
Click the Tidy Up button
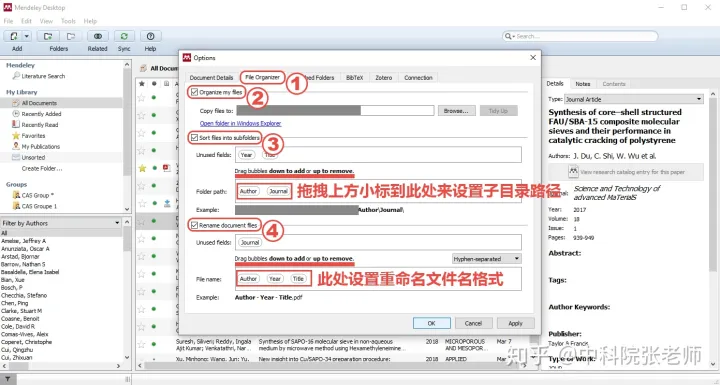(x=498, y=111)
